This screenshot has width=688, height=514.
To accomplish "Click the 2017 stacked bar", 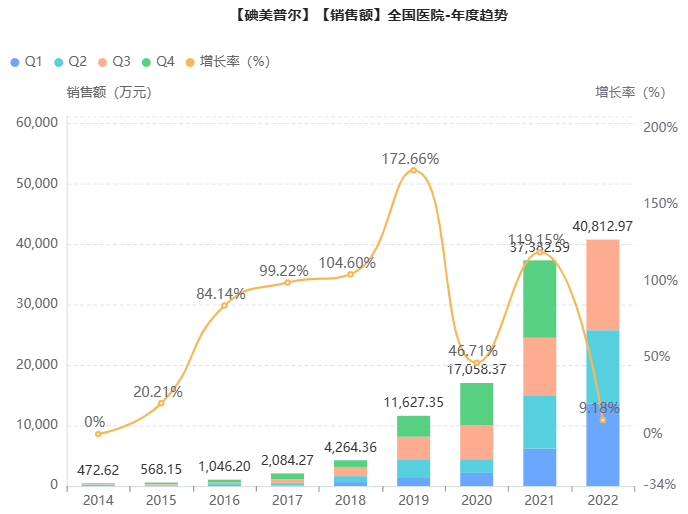I will [287, 479].
